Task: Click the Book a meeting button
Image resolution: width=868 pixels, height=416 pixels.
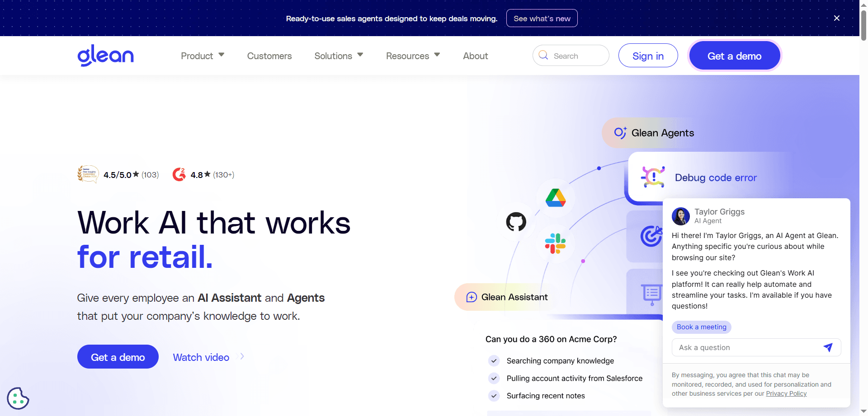Action: click(701, 327)
